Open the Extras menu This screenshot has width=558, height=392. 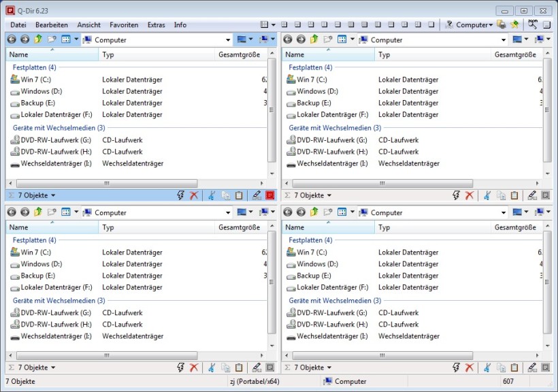(x=157, y=25)
